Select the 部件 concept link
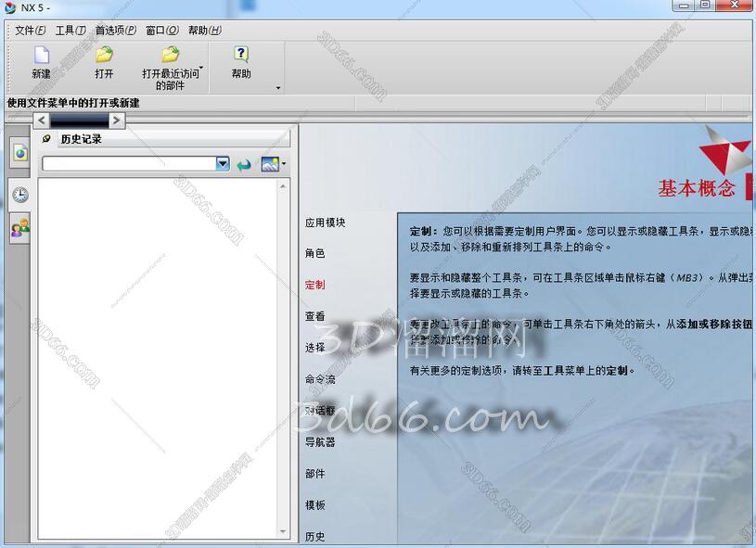The height and width of the screenshot is (548, 756). pos(314,474)
